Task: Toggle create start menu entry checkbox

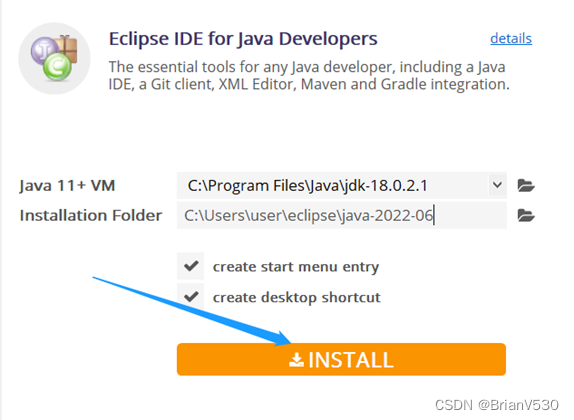Action: (x=190, y=266)
